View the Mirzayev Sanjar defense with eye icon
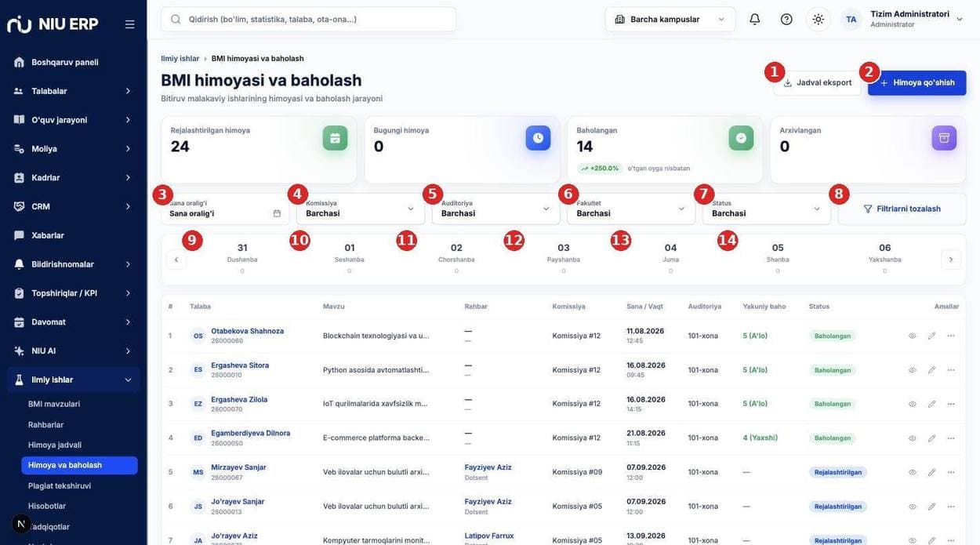980x545 pixels. tap(913, 472)
